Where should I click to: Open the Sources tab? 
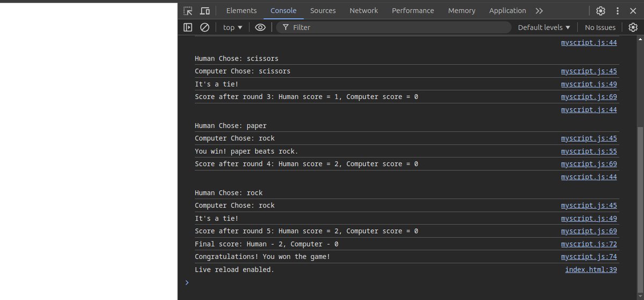tap(323, 11)
